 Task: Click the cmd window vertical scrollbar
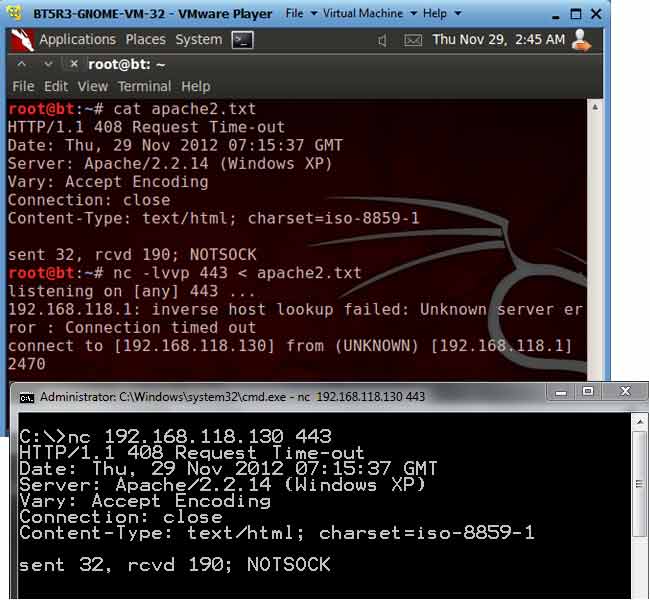(x=640, y=500)
